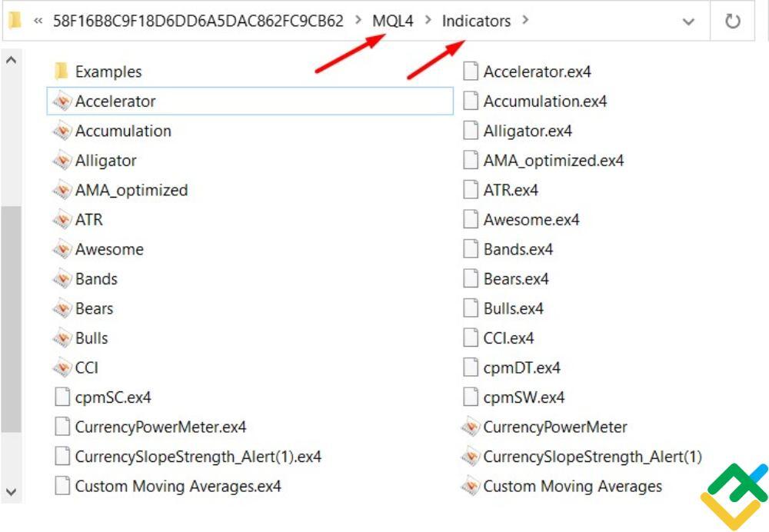Click the Custom Moving Averages source file icon
Image resolution: width=769 pixels, height=532 pixels.
point(471,486)
